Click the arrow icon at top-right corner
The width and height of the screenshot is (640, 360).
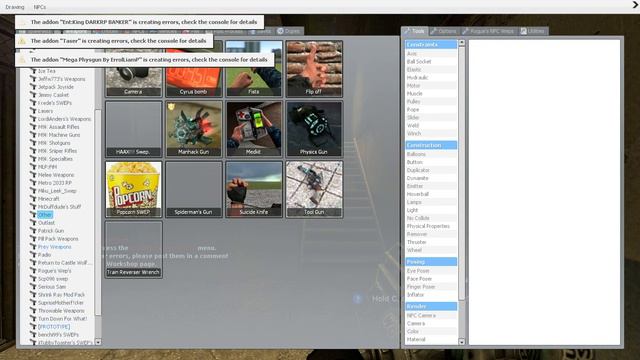pyautogui.click(x=635, y=4)
